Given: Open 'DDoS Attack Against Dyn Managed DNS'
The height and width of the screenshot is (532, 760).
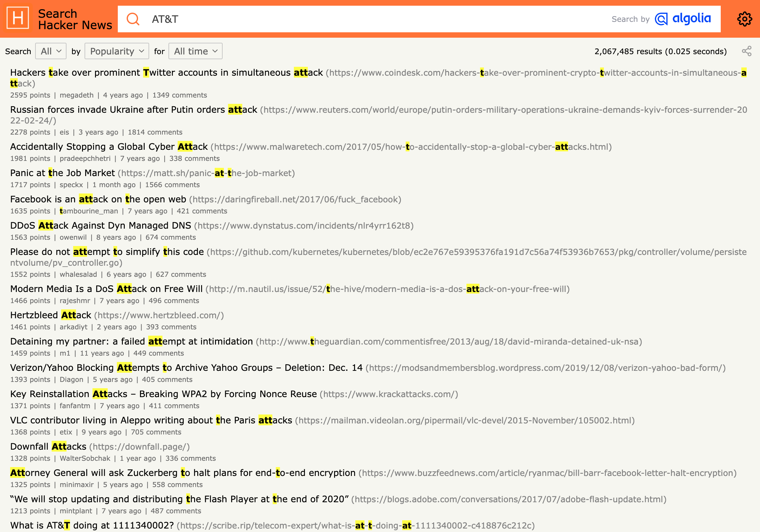Looking at the screenshot, I should tap(101, 225).
